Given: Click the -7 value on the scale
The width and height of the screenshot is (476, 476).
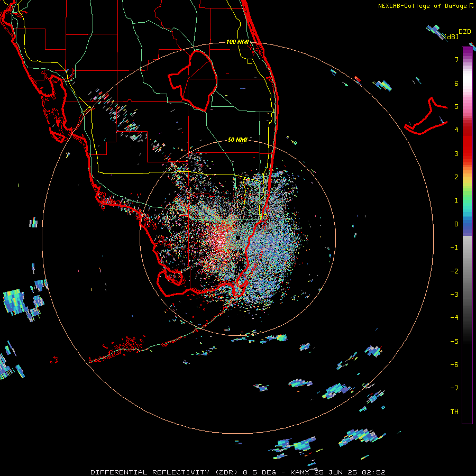Looking at the screenshot, I should point(454,388).
